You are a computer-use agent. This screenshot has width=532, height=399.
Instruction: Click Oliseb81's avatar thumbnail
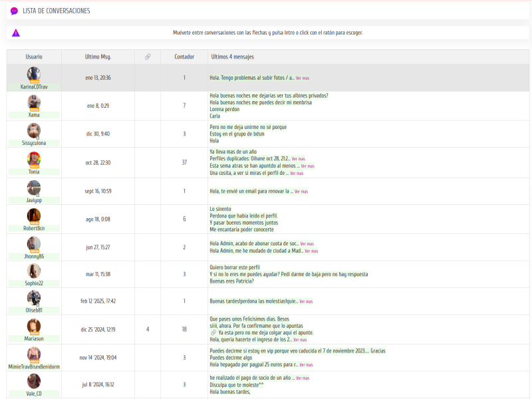click(34, 297)
